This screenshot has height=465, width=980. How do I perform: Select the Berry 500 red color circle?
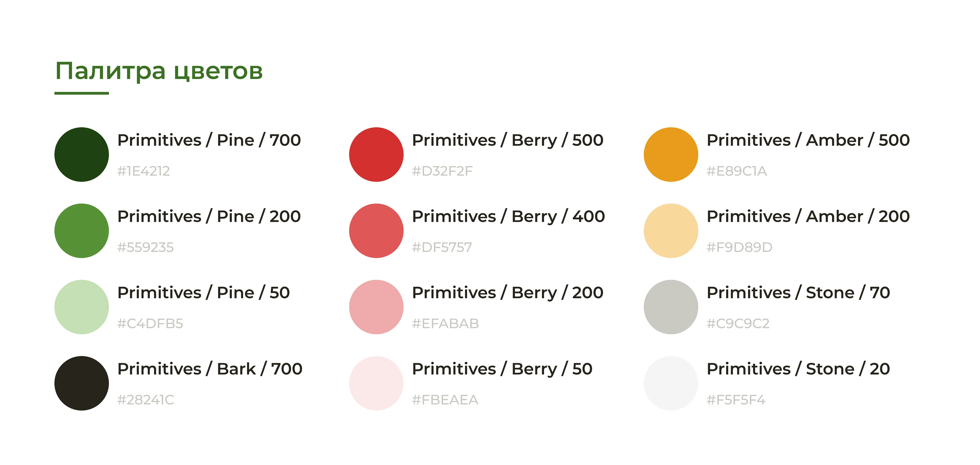[x=376, y=154]
